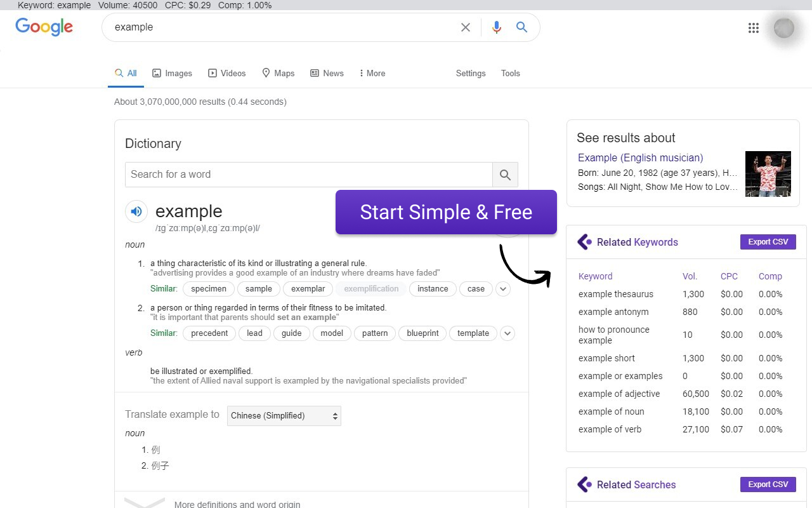The height and width of the screenshot is (508, 812).
Task: Expand more synonyms after 'case'
Action: pyautogui.click(x=502, y=289)
